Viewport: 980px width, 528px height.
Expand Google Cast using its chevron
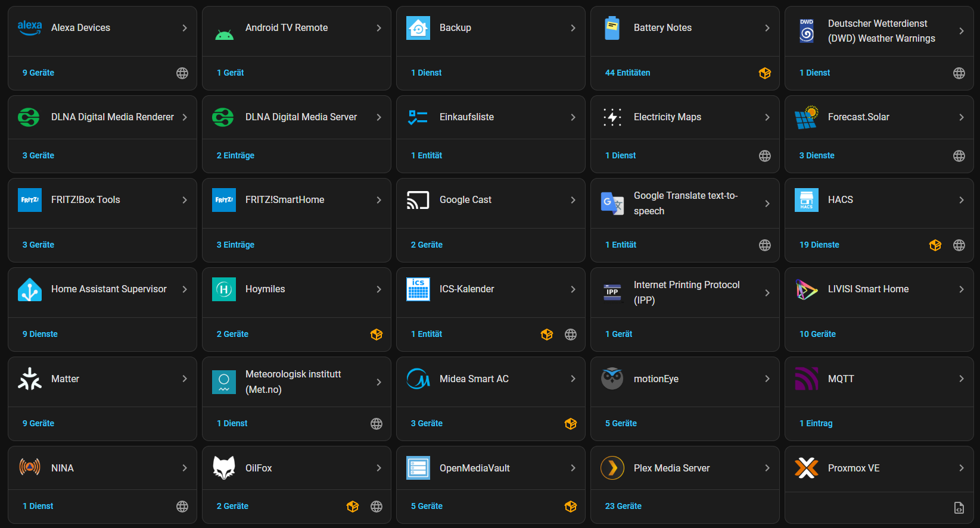(x=573, y=200)
